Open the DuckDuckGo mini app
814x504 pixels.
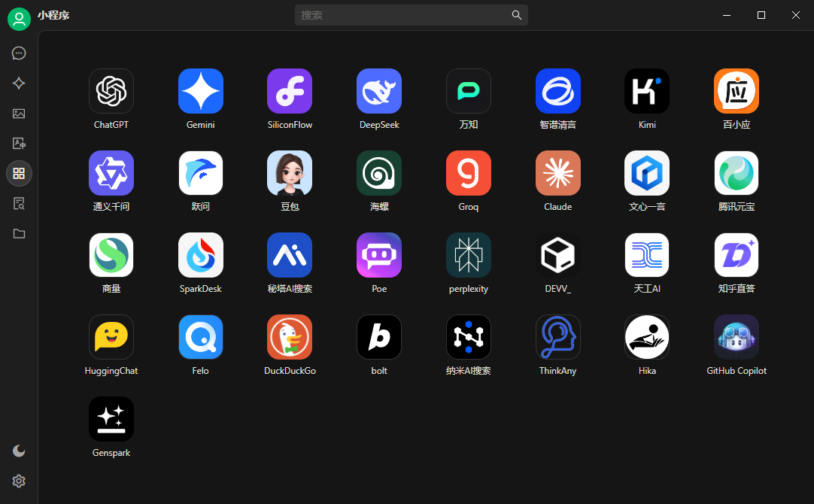coord(290,338)
